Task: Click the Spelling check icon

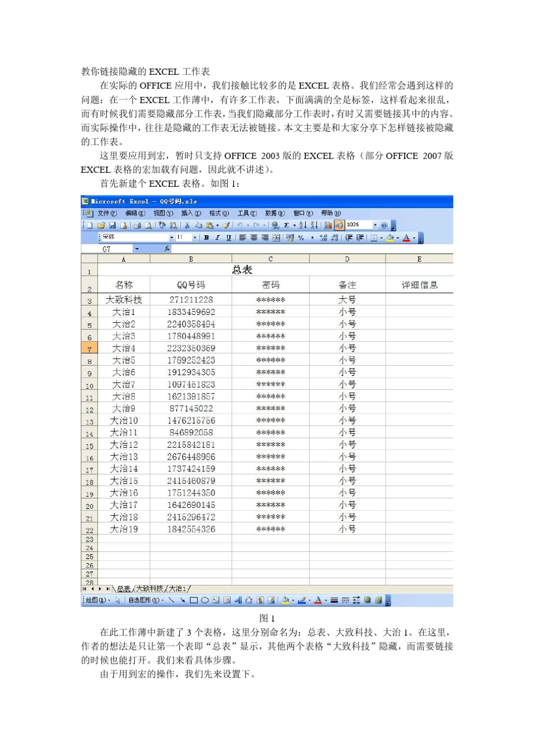Action: pos(162,225)
